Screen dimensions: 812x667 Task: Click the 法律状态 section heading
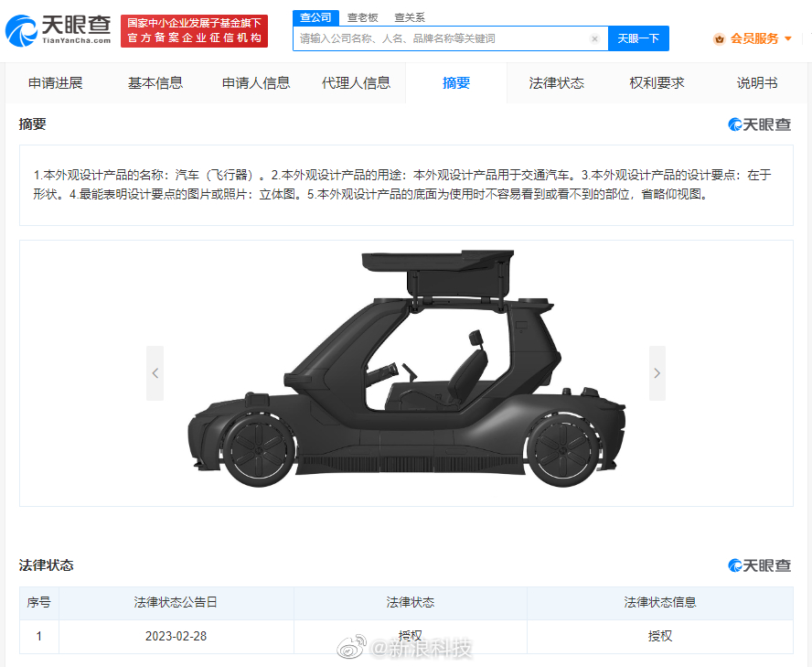click(46, 565)
